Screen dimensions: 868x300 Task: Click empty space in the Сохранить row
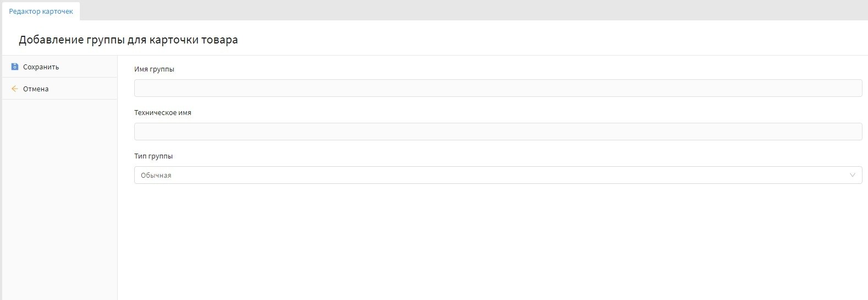[88, 67]
